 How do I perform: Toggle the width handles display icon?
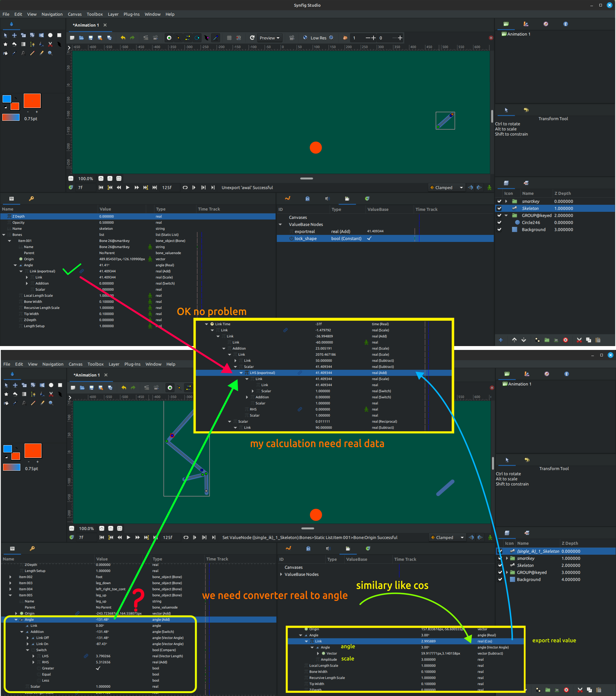pos(206,38)
